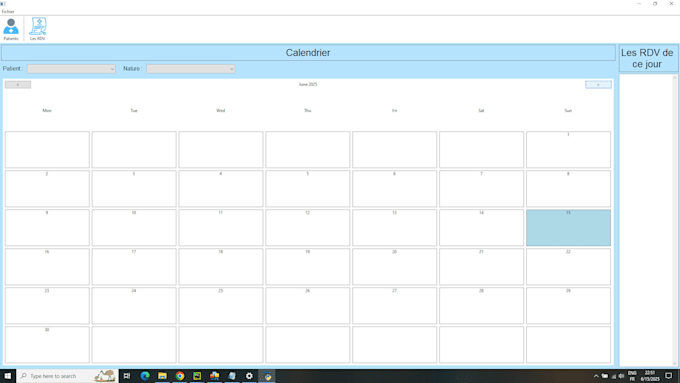This screenshot has width=680, height=383.
Task: Select June 5 day cell
Action: tap(307, 189)
